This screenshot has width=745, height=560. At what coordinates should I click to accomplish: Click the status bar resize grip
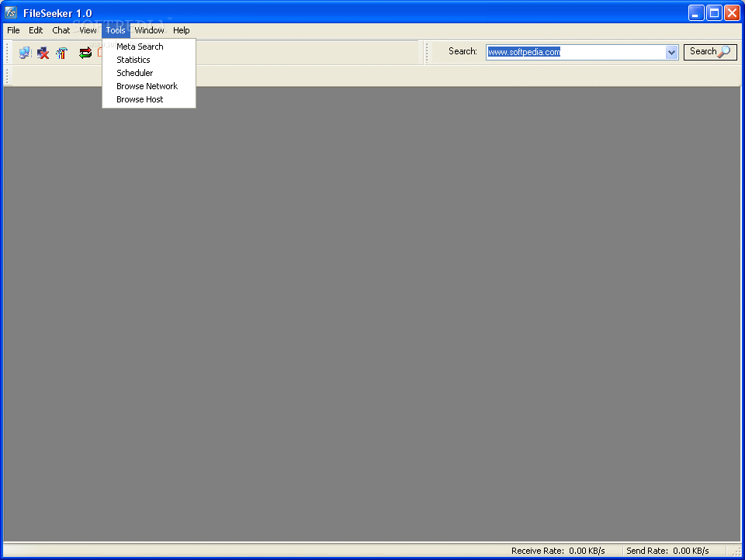click(736, 551)
